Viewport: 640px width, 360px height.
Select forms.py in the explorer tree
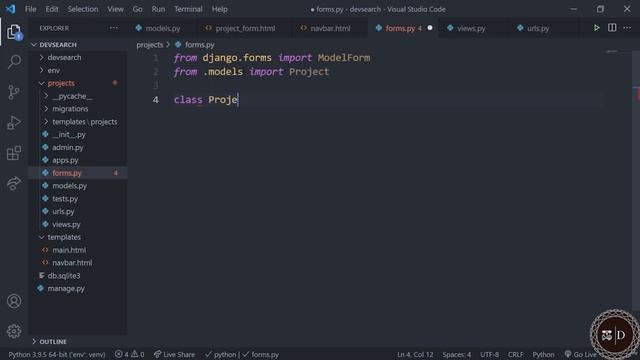point(78,173)
